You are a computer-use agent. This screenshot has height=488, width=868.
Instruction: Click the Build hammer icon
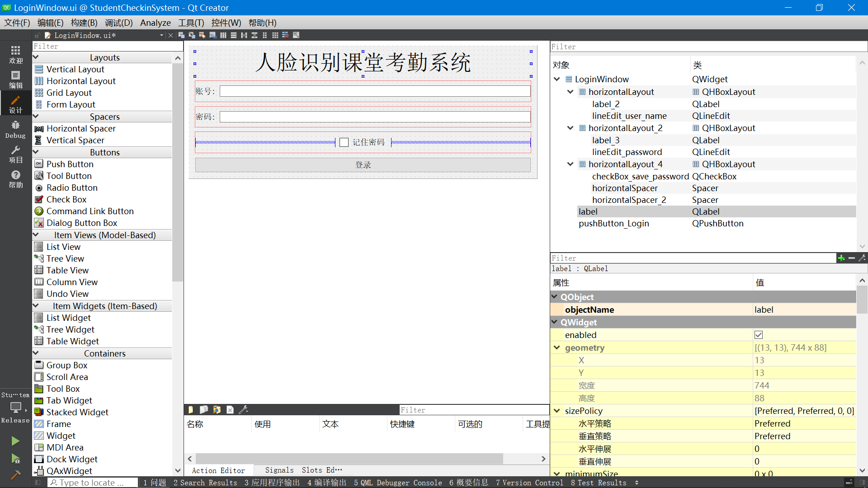[x=15, y=475]
